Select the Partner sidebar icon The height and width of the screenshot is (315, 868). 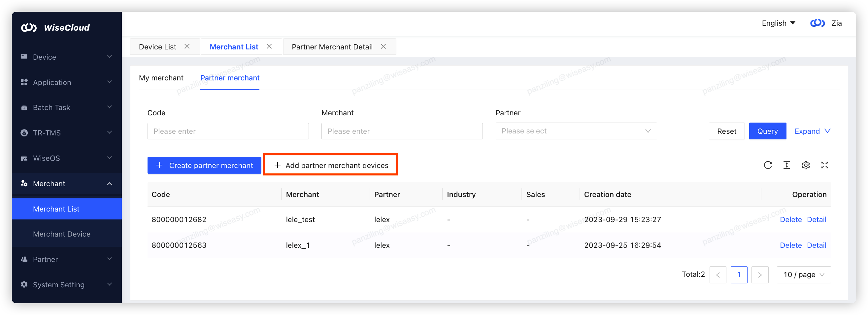point(24,259)
